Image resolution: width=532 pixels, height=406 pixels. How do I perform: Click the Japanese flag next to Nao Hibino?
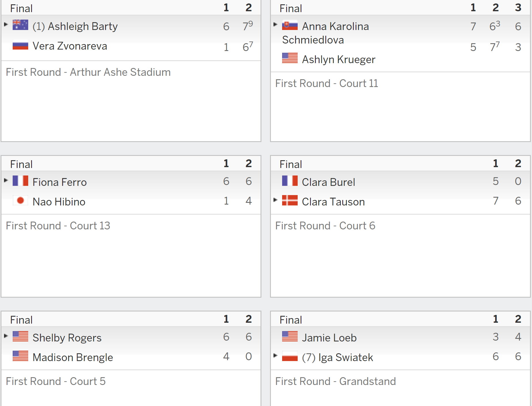tap(20, 201)
